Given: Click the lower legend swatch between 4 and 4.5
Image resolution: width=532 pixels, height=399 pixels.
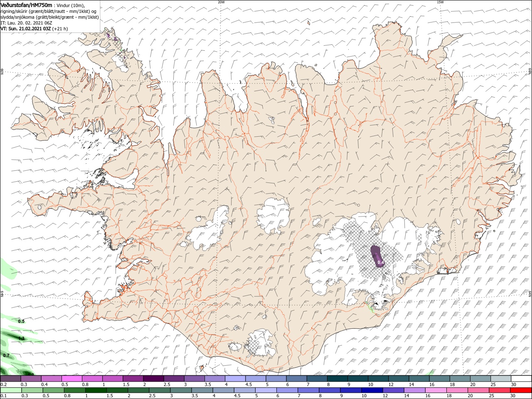Looking at the screenshot, I should pyautogui.click(x=223, y=390).
